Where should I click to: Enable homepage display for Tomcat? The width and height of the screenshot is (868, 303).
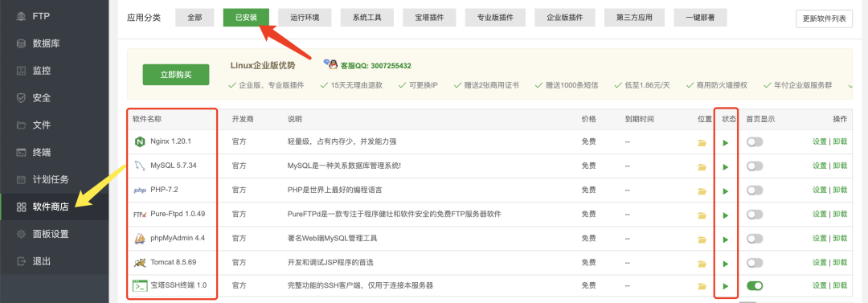[755, 262]
